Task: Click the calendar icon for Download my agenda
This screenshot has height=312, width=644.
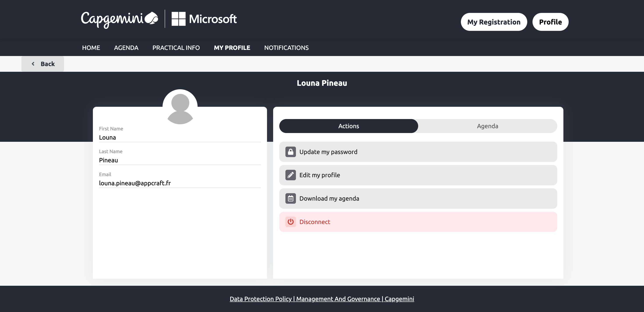Action: click(290, 199)
